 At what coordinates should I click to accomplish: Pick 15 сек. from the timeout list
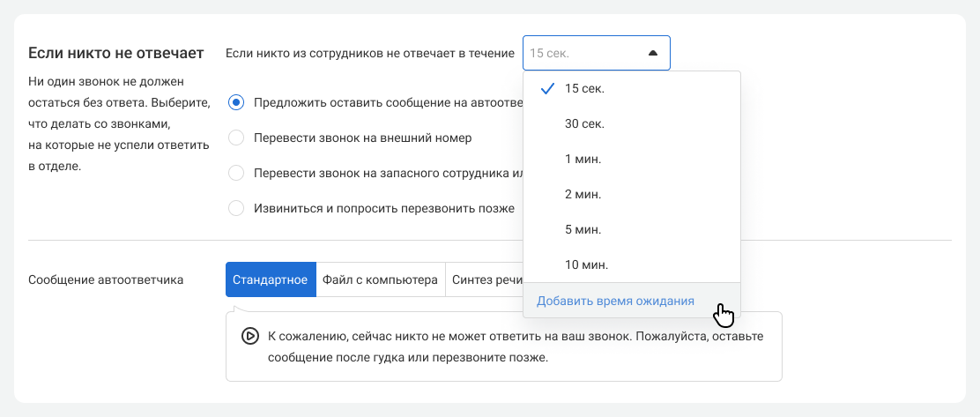tap(584, 88)
